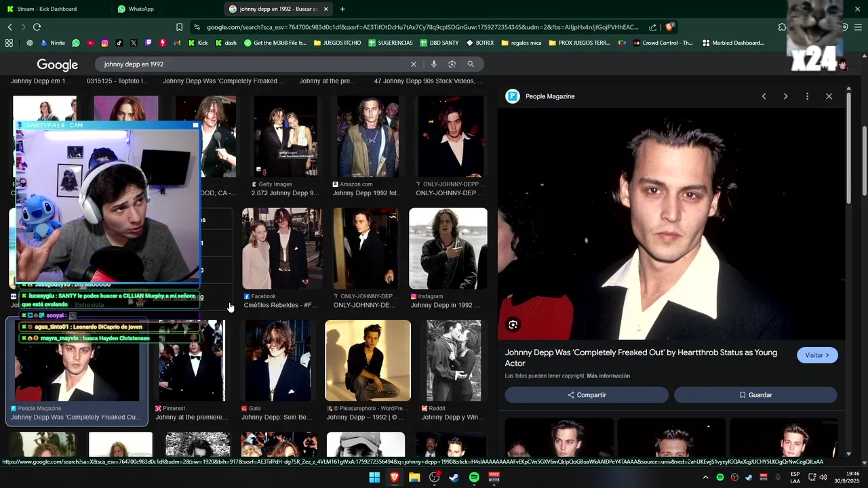
Task: Reload the current page
Action: tap(37, 27)
